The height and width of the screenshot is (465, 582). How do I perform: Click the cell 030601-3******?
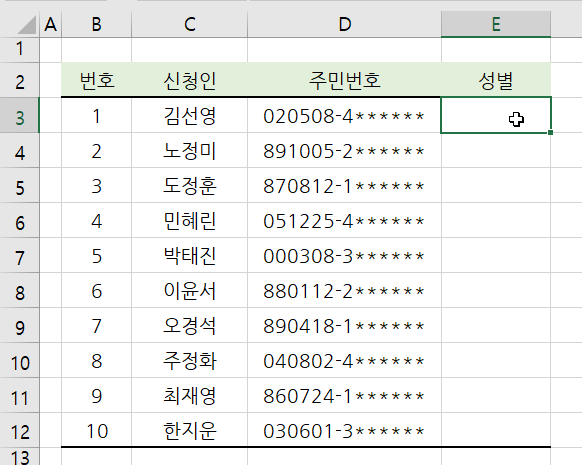[344, 430]
